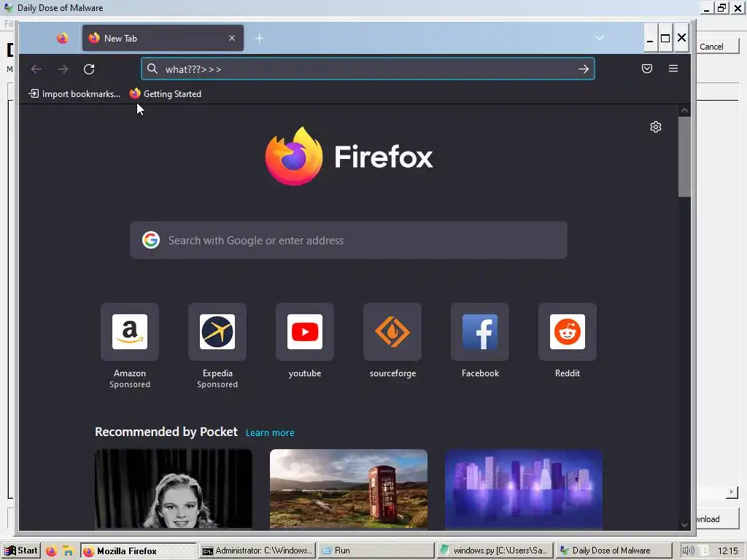Click the Start button on taskbar
Image resolution: width=747 pixels, height=560 pixels.
(x=21, y=551)
